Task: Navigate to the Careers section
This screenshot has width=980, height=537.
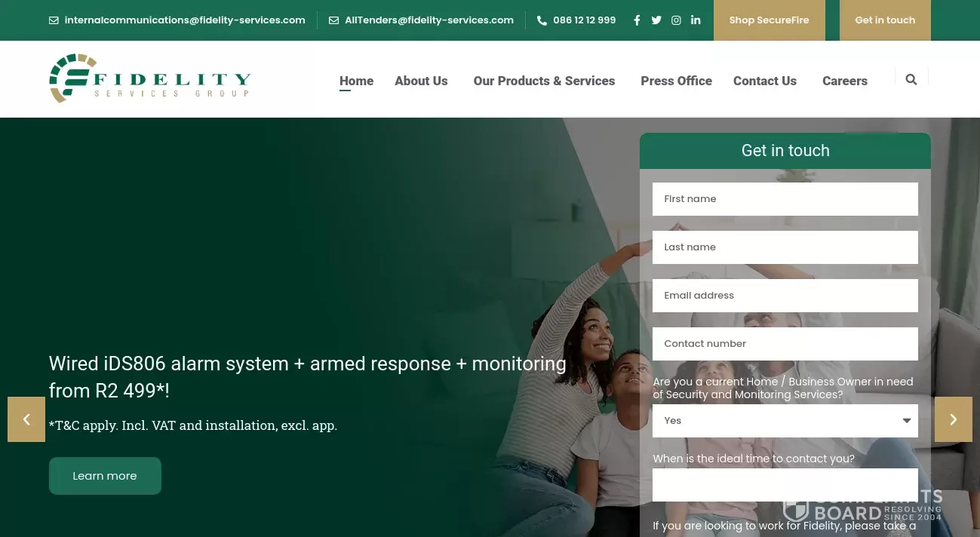Action: (844, 81)
